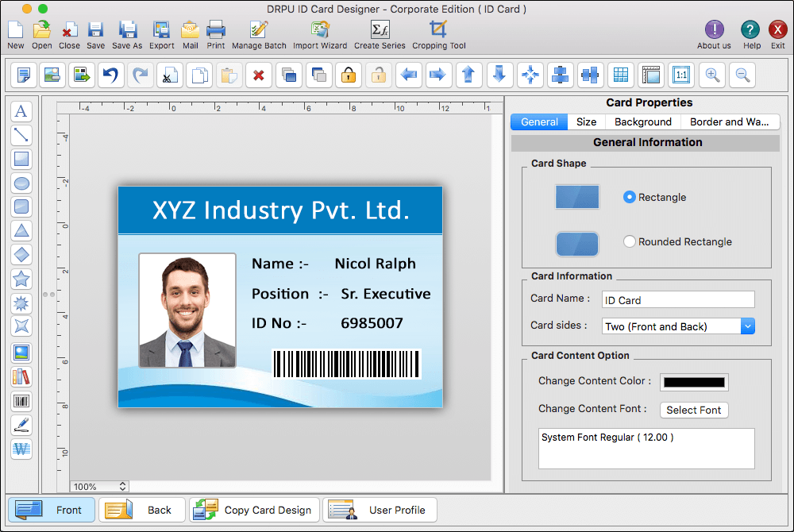Click the rectangle shape preview thumbnail

coord(577,197)
